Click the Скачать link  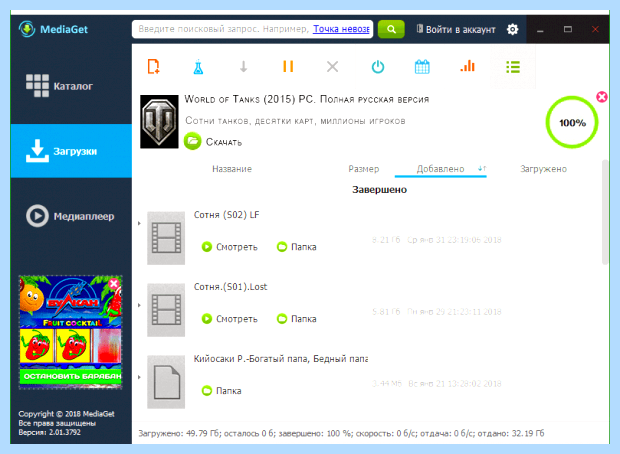point(224,142)
